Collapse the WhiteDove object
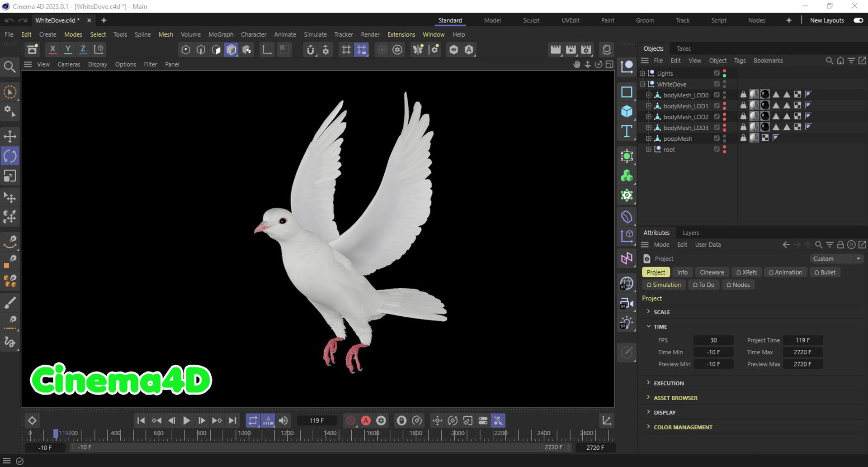This screenshot has height=467, width=868. [642, 84]
